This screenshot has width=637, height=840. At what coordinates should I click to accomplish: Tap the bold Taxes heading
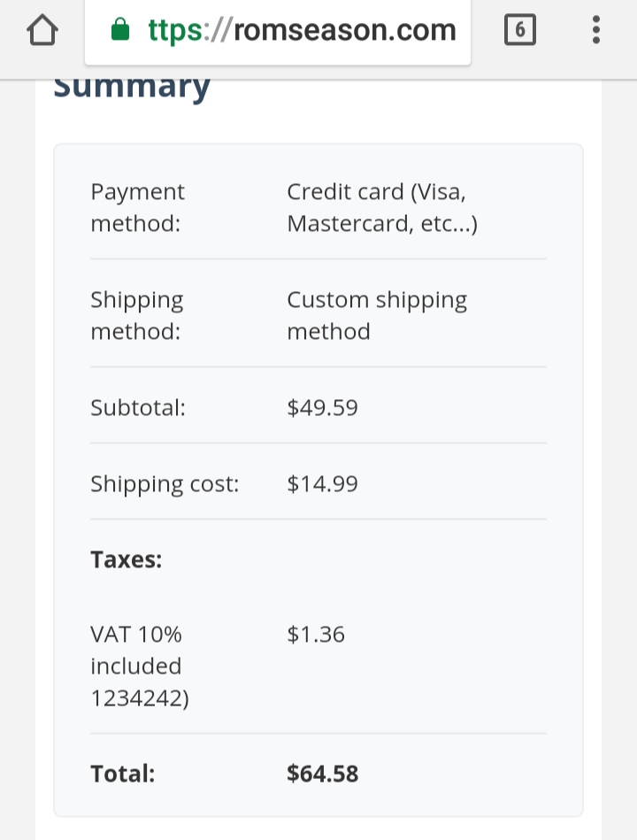point(127,559)
